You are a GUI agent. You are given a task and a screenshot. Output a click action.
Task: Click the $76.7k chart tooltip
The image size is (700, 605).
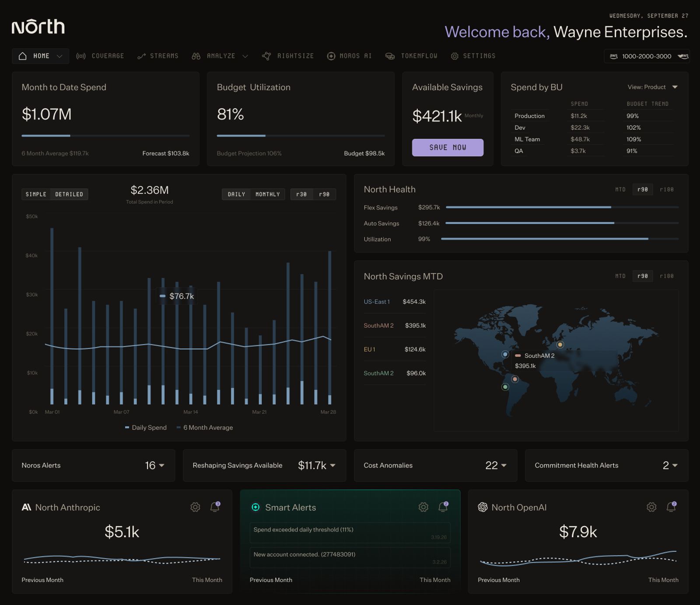[177, 296]
